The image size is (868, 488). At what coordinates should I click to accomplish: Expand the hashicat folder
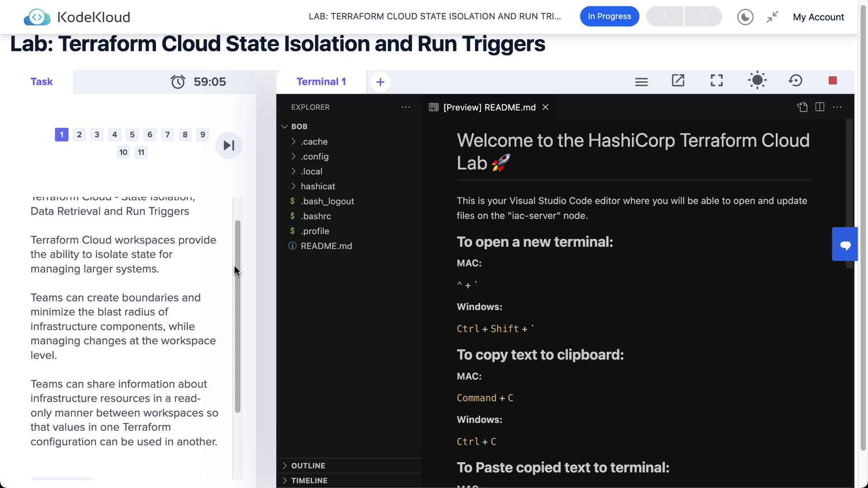pyautogui.click(x=318, y=186)
